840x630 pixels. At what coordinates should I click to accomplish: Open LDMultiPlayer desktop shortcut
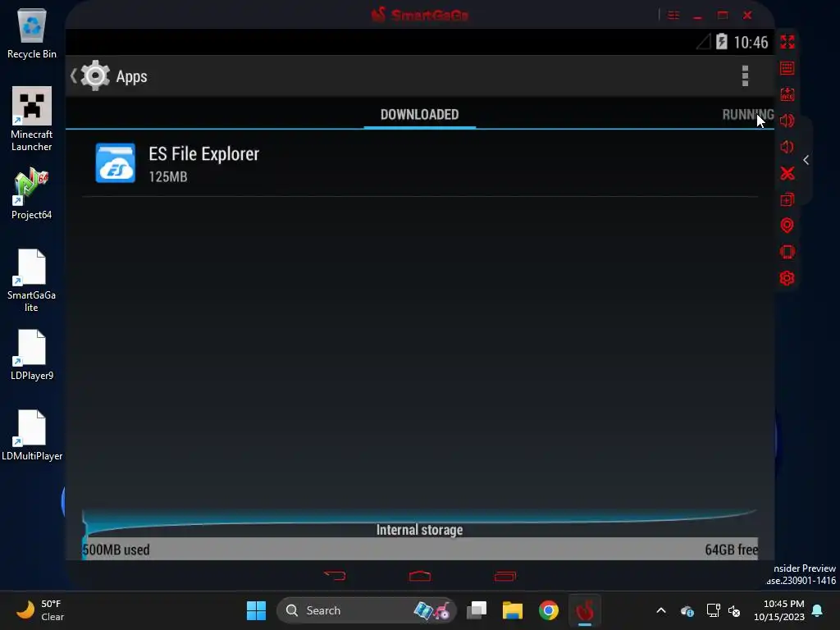pos(32,435)
